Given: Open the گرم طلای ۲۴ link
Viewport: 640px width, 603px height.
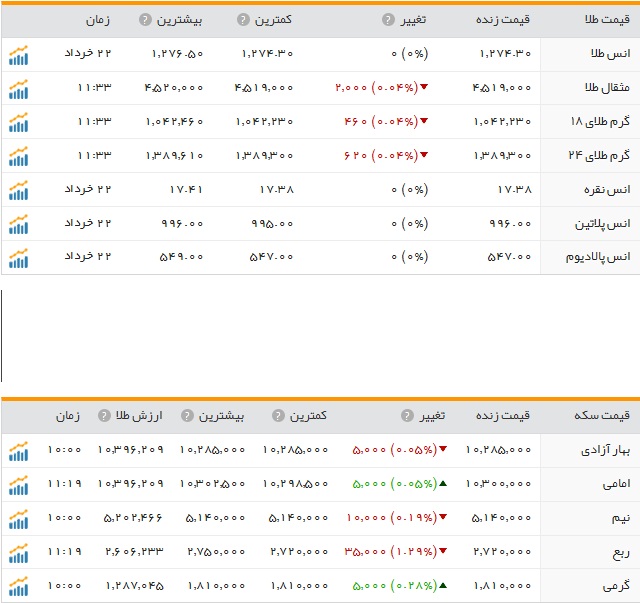Looking at the screenshot, I should (600, 155).
